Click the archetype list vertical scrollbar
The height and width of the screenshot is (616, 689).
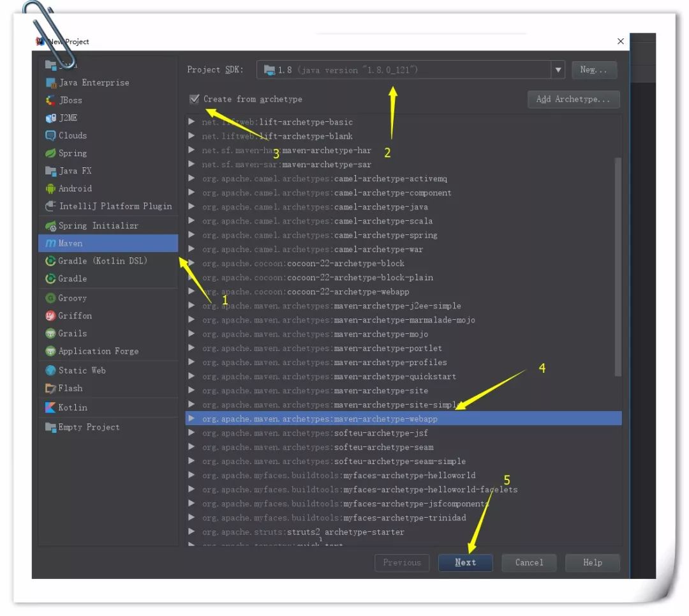point(617,267)
